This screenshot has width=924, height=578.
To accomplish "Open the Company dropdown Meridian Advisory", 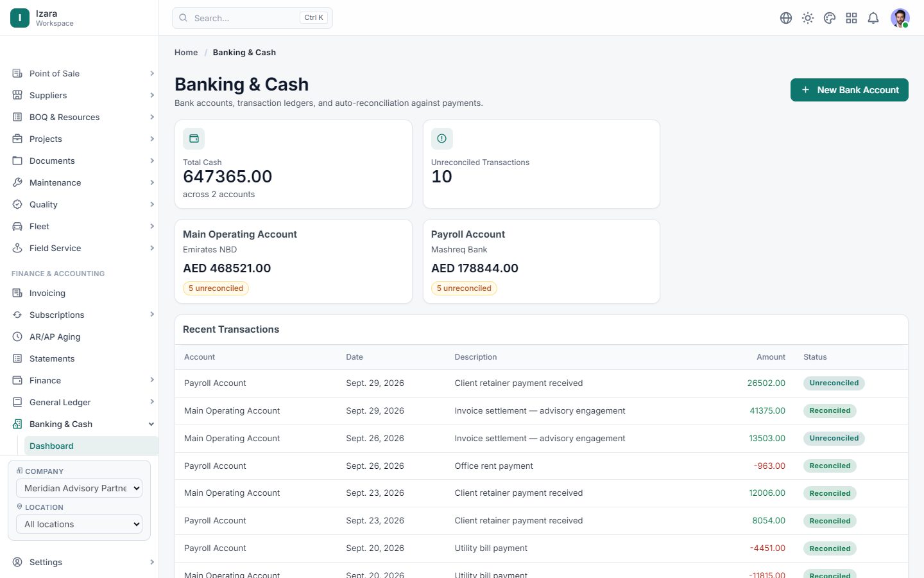I will 79,488.
